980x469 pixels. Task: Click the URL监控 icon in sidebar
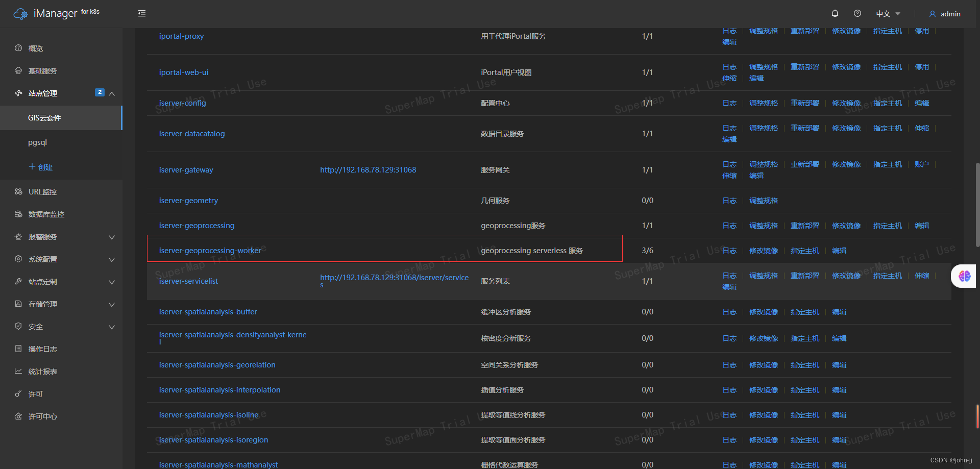[x=18, y=191]
